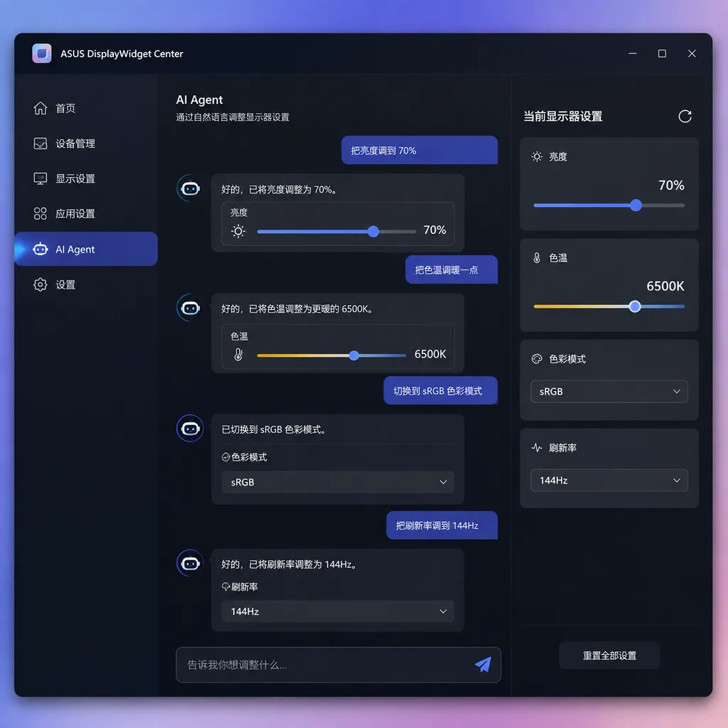Screen dimensions: 728x728
Task: Expand the right panel 刷新率 144Hz dropdown
Action: point(609,480)
